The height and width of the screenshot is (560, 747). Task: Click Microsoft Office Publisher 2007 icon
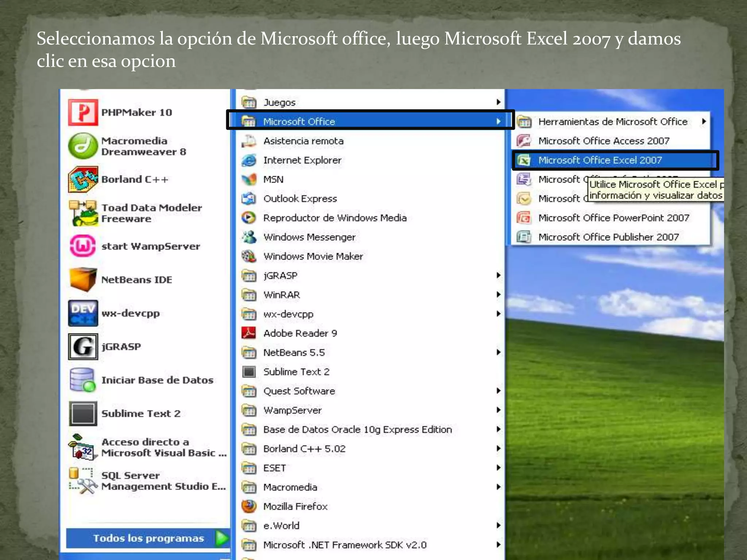pos(524,237)
